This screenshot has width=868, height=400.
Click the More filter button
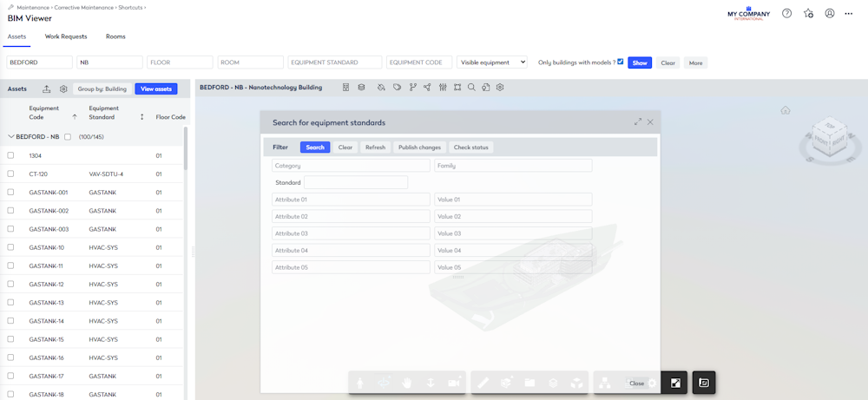[x=696, y=62]
